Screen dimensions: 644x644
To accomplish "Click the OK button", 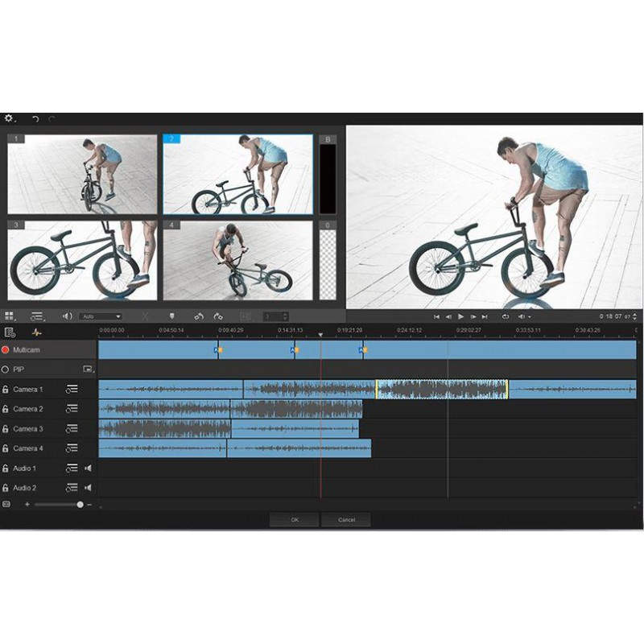I will [295, 520].
